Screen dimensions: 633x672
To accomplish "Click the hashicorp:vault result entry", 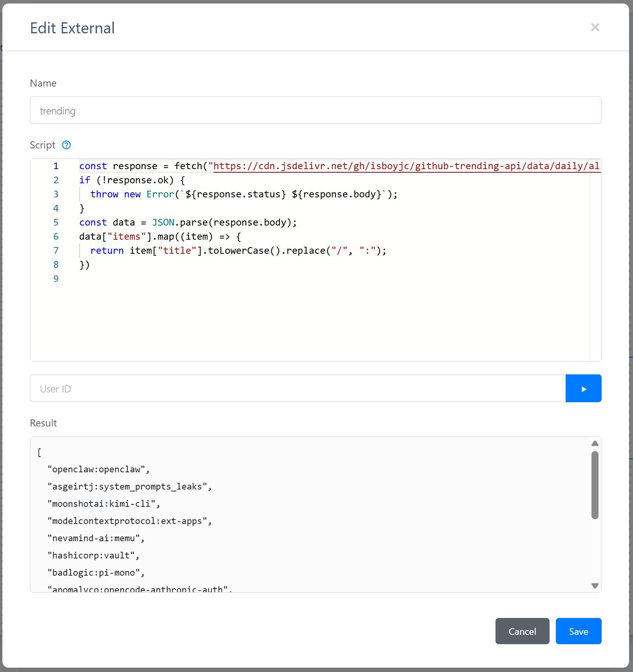I will (93, 555).
